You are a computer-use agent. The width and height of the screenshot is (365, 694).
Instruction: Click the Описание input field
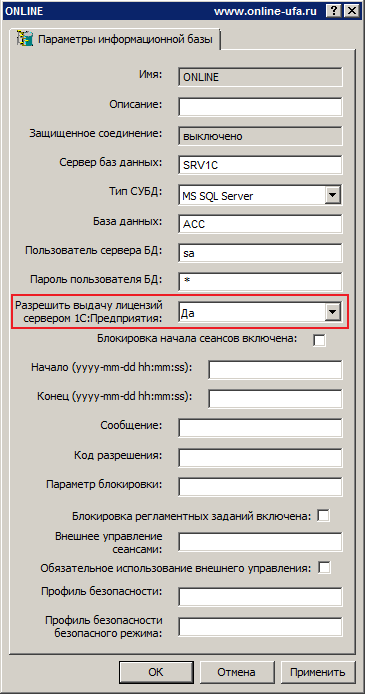pyautogui.click(x=260, y=107)
